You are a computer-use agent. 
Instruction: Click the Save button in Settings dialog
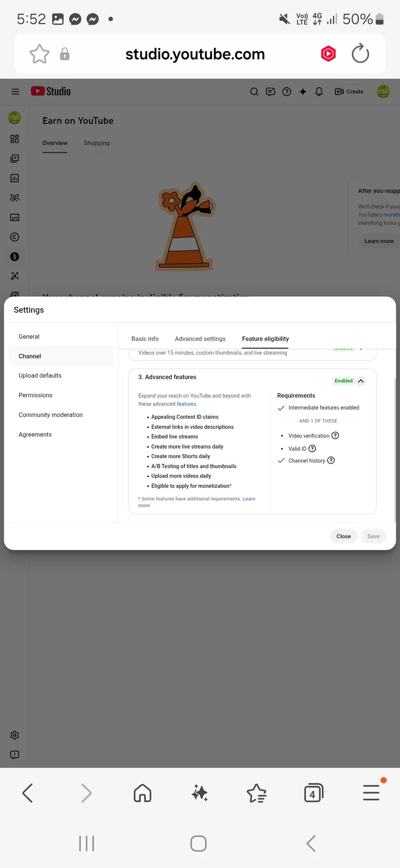tap(373, 536)
